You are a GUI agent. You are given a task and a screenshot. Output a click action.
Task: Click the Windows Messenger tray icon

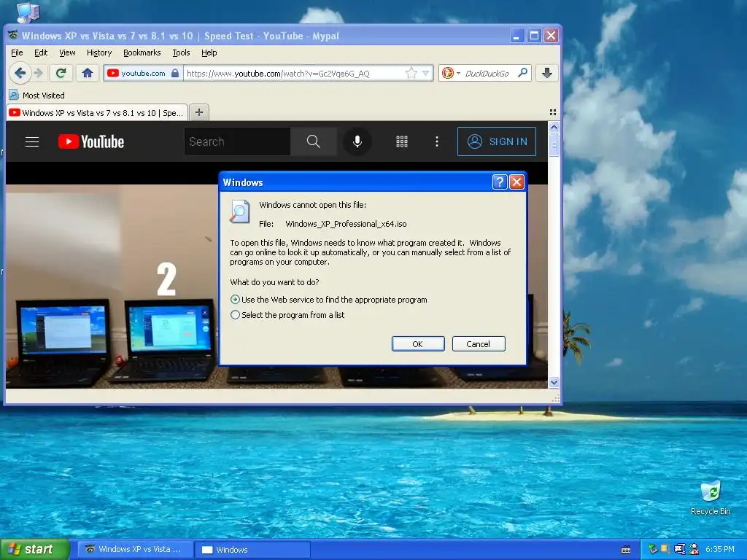694,550
